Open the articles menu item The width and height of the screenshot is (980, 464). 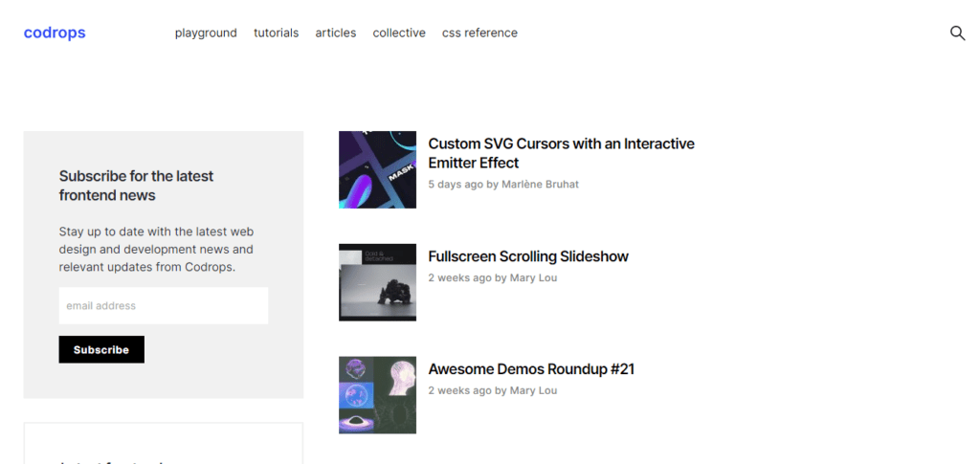[x=336, y=33]
